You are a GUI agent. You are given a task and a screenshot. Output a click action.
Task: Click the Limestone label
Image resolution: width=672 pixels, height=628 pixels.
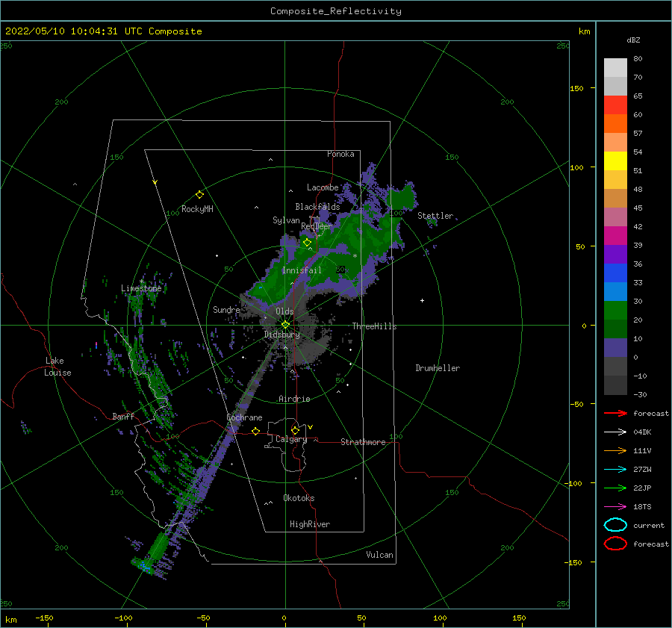141,288
